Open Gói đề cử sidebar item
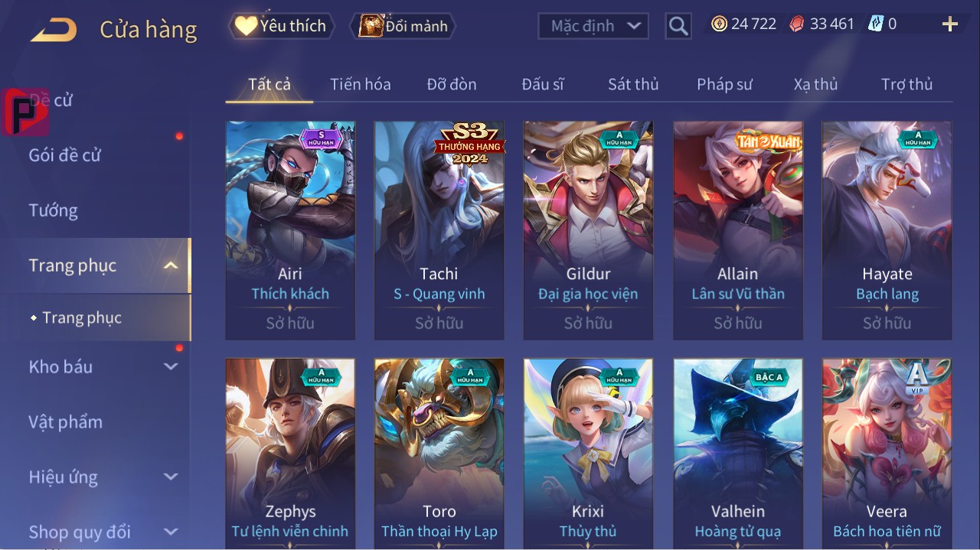The width and height of the screenshot is (980, 550). point(65,155)
